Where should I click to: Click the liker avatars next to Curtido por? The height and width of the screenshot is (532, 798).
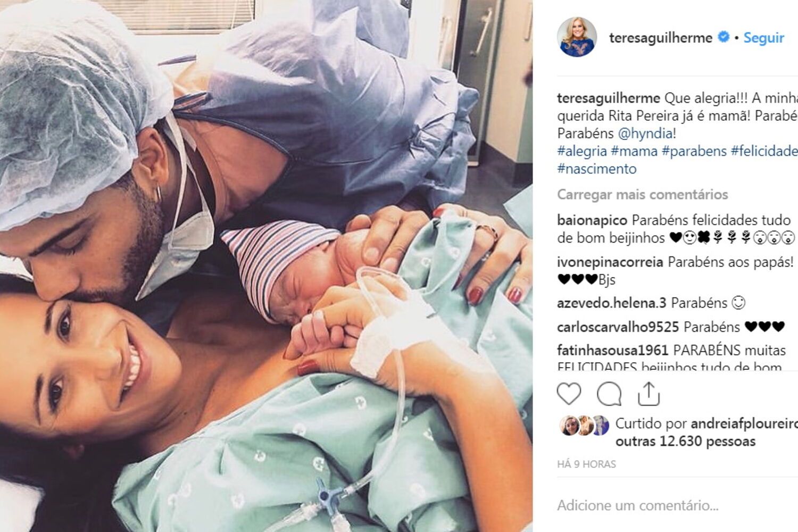[584, 426]
